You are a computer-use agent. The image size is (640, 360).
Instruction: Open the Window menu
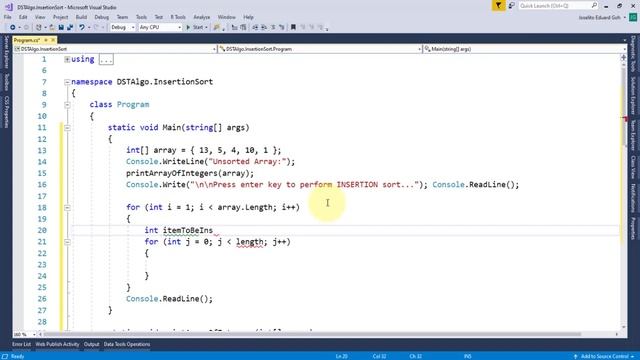click(x=227, y=17)
